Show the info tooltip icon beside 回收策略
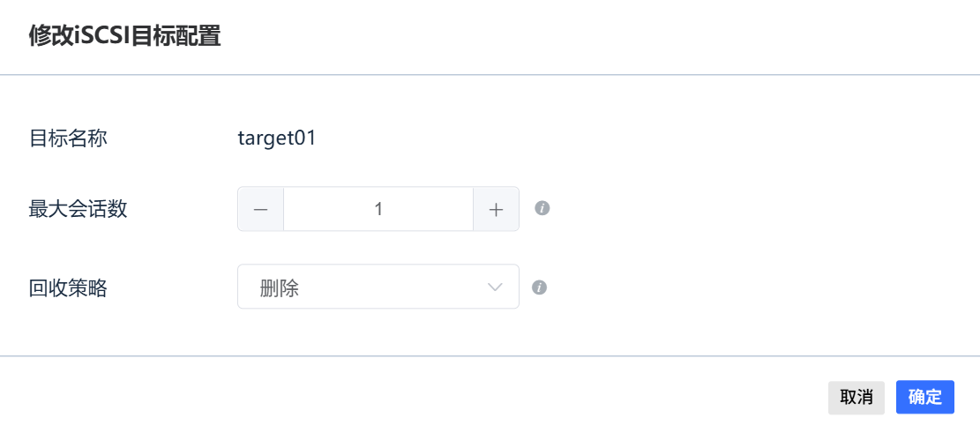Image resolution: width=980 pixels, height=433 pixels. tap(539, 287)
